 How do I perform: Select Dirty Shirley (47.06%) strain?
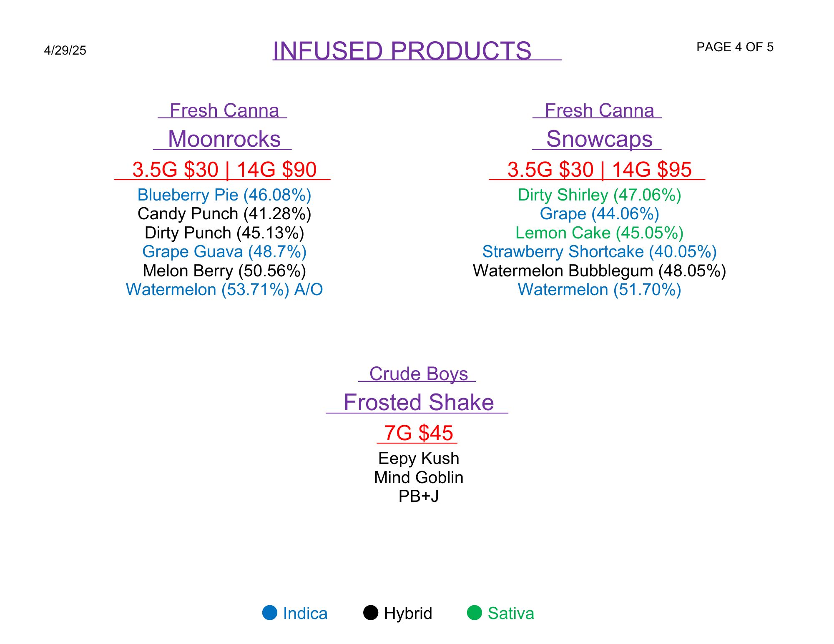599,195
